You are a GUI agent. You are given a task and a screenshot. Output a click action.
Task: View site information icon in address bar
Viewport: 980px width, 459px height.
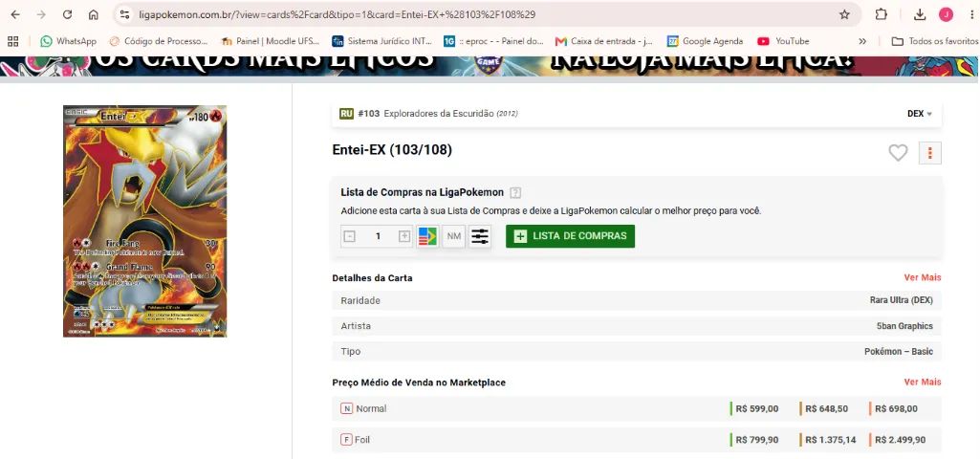(x=125, y=14)
